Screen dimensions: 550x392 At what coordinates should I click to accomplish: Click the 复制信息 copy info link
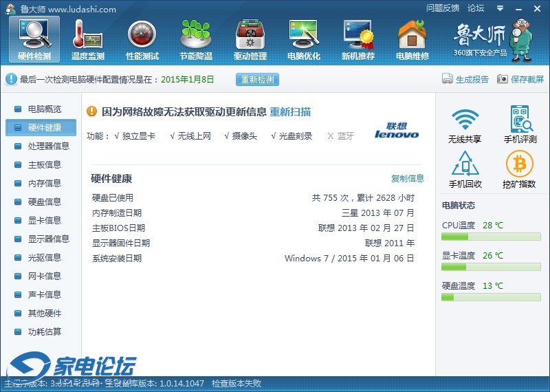point(407,178)
